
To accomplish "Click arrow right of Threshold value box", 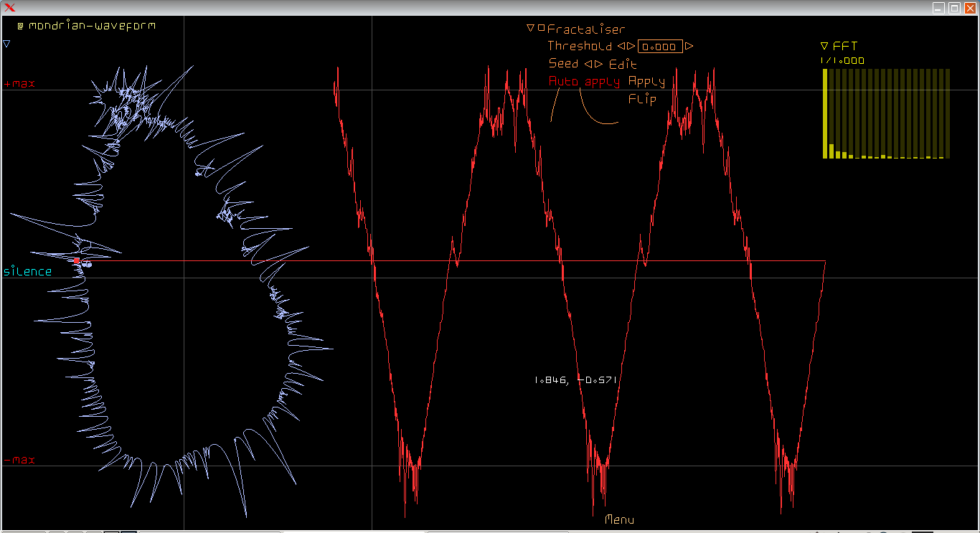I will [x=689, y=47].
